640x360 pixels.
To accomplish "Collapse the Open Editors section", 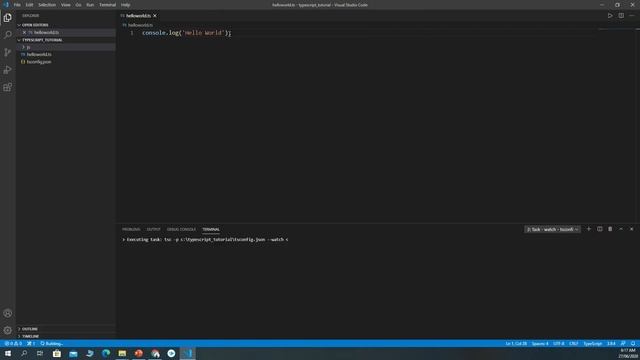I will [35, 25].
